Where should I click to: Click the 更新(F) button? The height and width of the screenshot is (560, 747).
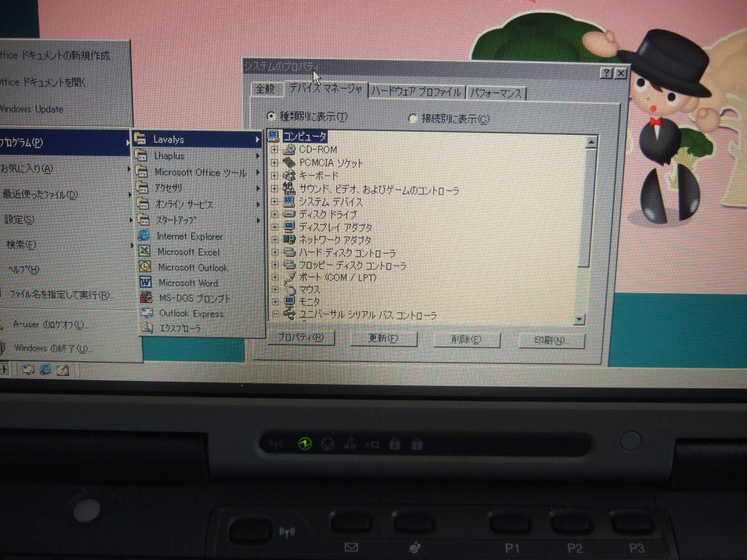(383, 338)
